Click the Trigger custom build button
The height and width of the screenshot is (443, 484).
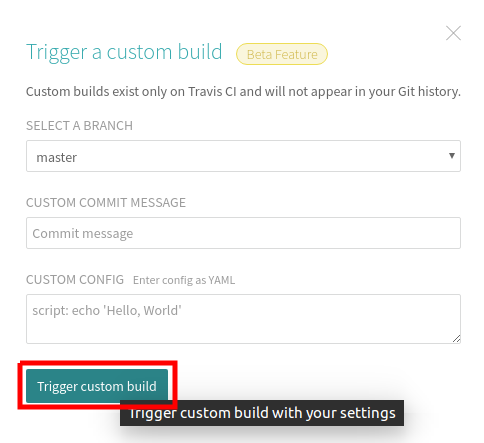tap(97, 386)
